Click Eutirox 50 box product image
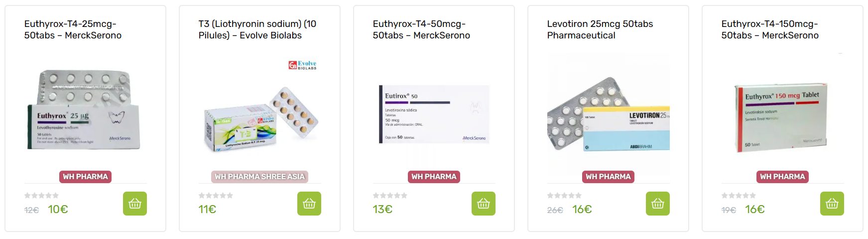 tap(433, 115)
